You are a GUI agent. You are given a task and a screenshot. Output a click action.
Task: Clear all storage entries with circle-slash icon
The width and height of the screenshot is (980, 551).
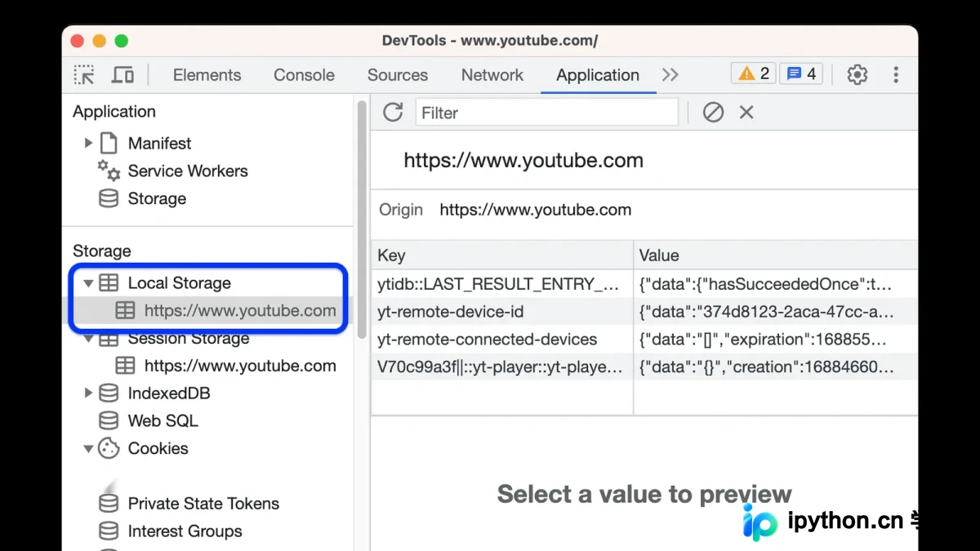[713, 112]
